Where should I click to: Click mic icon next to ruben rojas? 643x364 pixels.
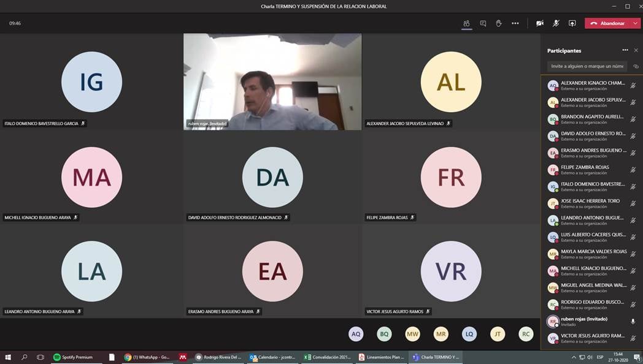633,321
